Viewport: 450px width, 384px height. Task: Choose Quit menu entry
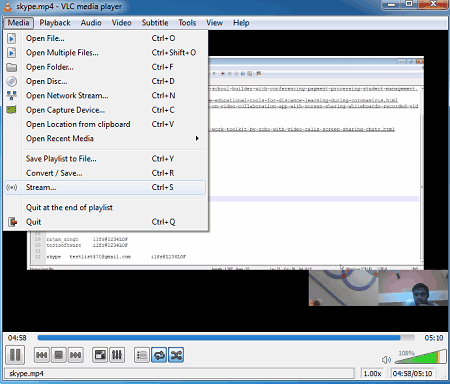tap(105, 222)
